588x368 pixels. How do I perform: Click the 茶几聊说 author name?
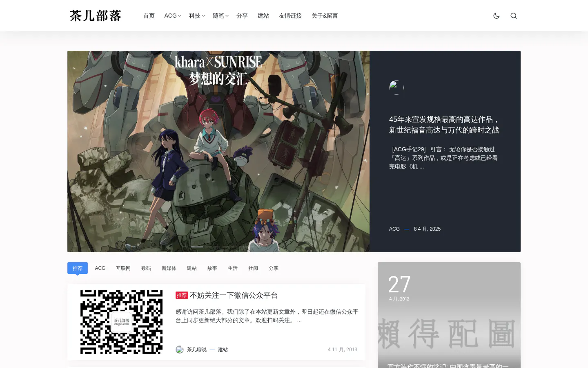click(197, 350)
